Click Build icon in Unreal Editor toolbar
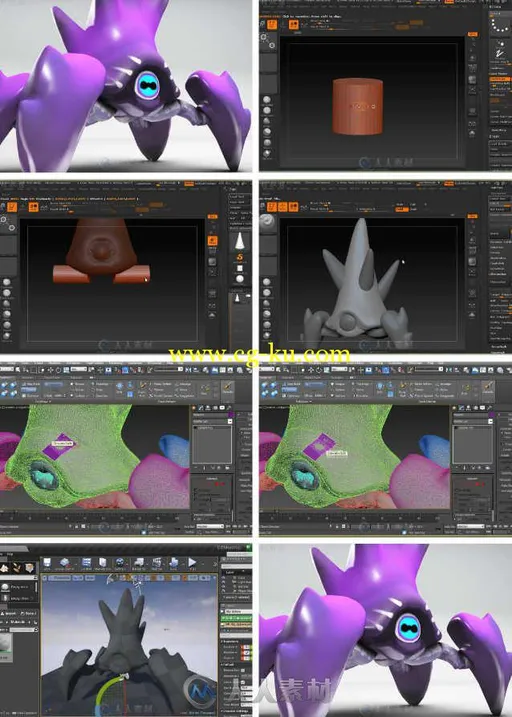 (x=174, y=562)
